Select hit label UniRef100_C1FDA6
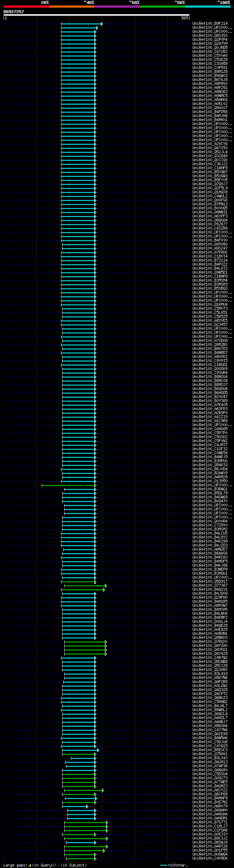 tap(210, 830)
